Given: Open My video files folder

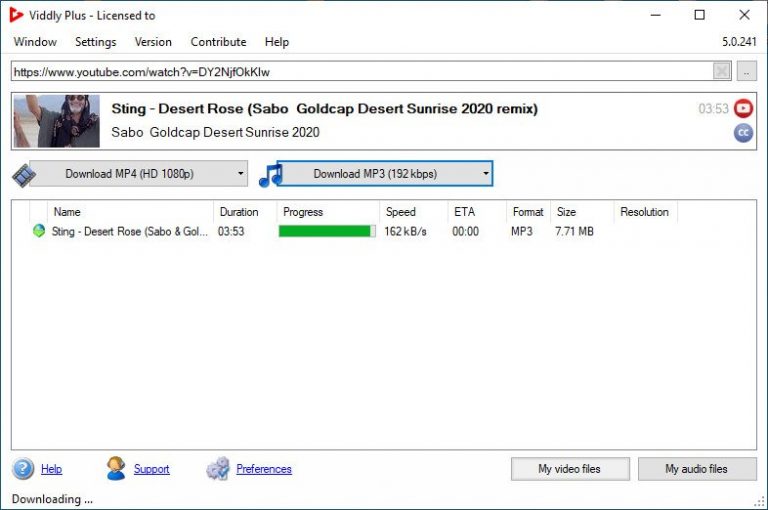Looking at the screenshot, I should [x=570, y=469].
